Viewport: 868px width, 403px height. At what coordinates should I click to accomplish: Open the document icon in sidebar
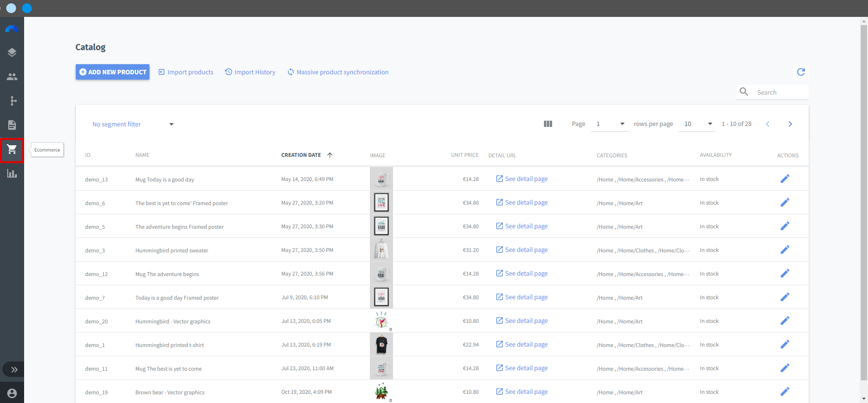[x=12, y=125]
